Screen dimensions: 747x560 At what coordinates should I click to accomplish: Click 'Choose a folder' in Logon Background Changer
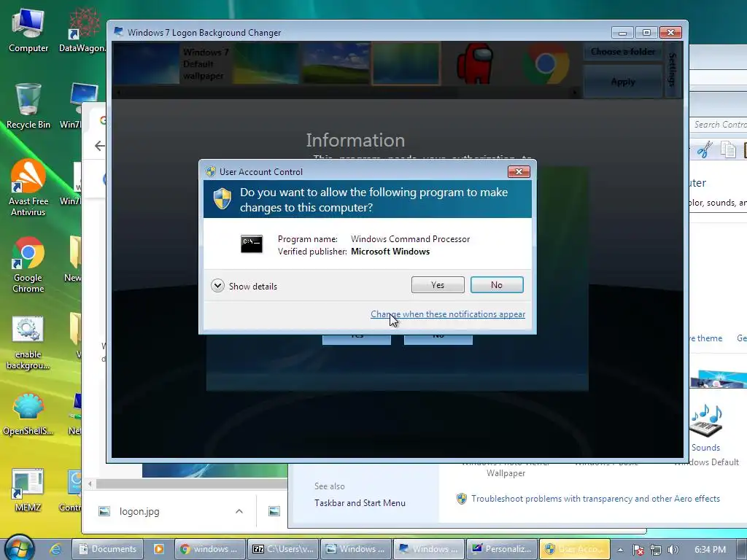[623, 52]
